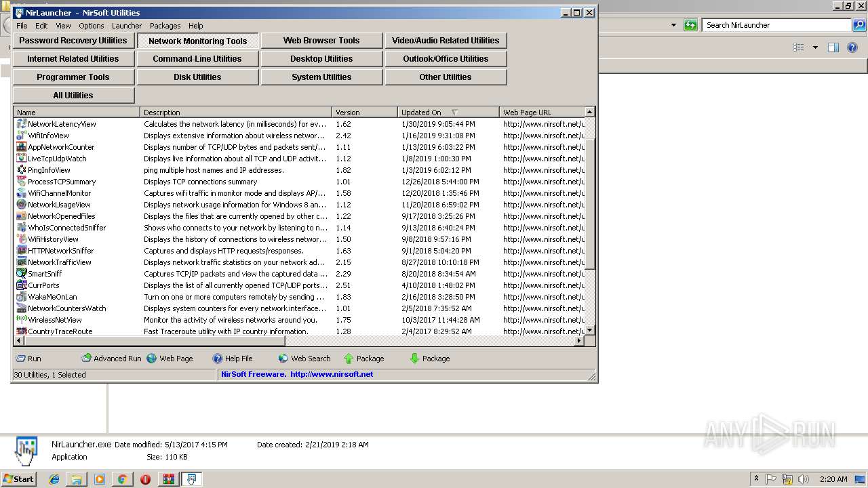868x488 pixels.
Task: Expand the Explorer address bar dropdown arrow
Action: coord(673,25)
